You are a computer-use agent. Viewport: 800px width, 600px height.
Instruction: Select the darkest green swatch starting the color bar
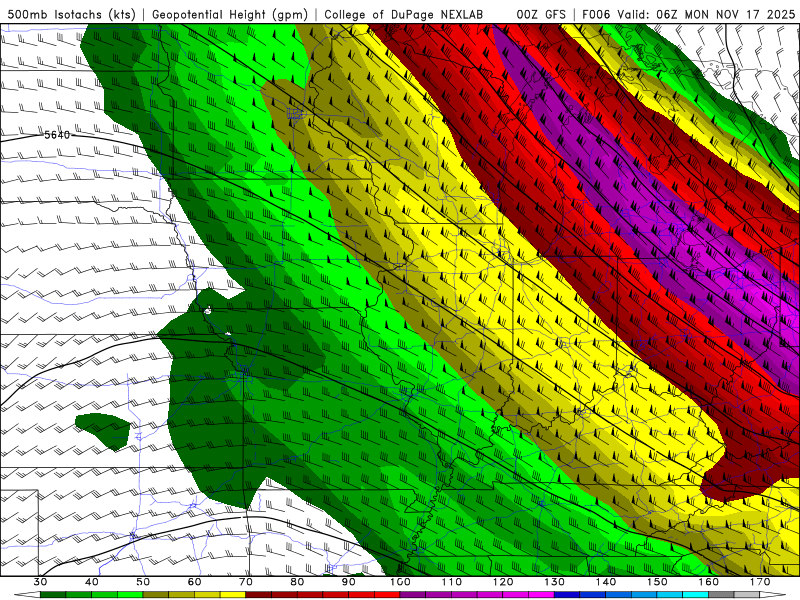point(53,594)
